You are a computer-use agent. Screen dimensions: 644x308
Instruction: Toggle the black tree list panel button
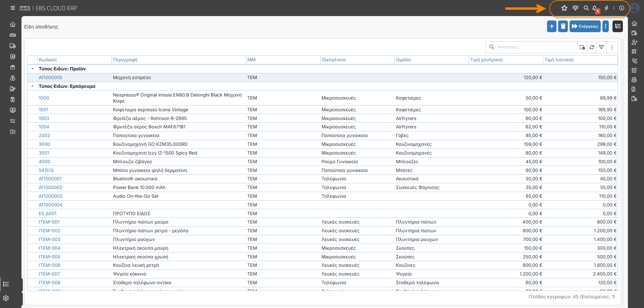click(x=618, y=26)
